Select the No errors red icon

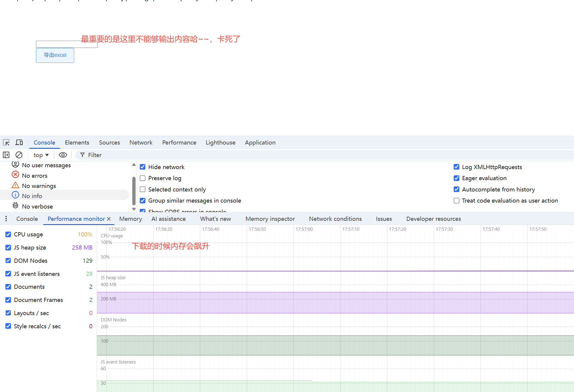coord(15,174)
